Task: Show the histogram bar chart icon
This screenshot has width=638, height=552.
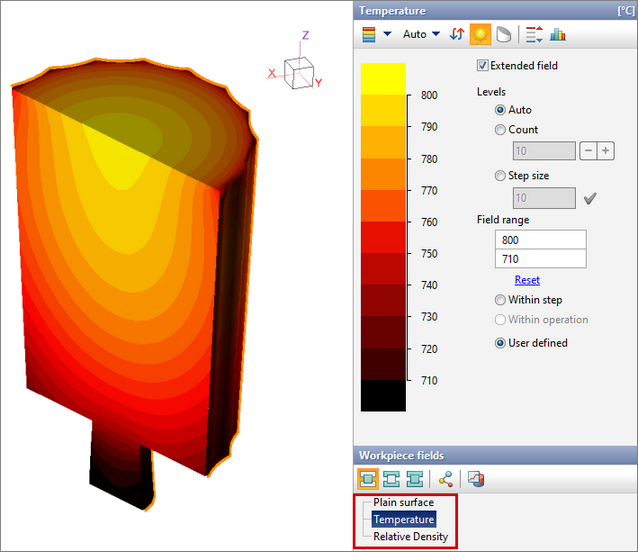Action: pos(558,34)
